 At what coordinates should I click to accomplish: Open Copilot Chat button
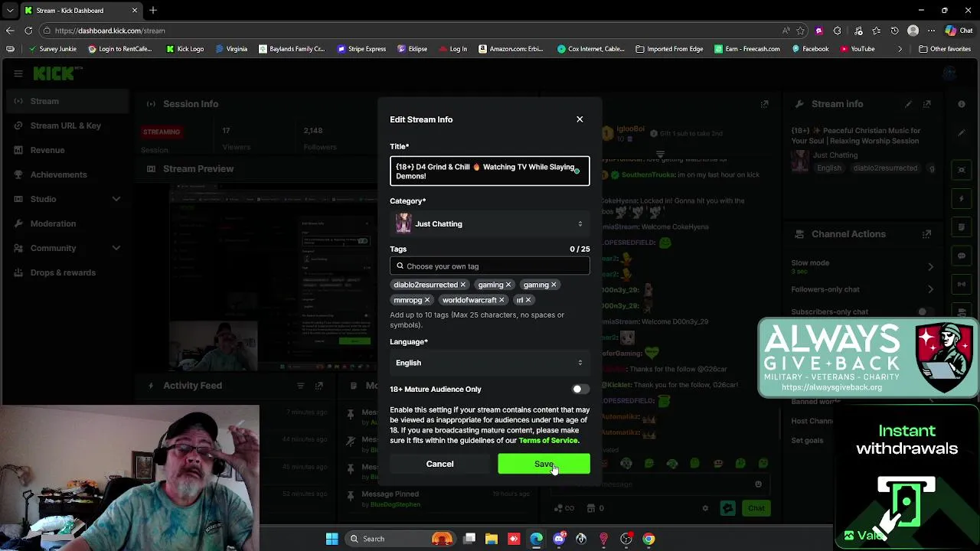[x=959, y=31]
